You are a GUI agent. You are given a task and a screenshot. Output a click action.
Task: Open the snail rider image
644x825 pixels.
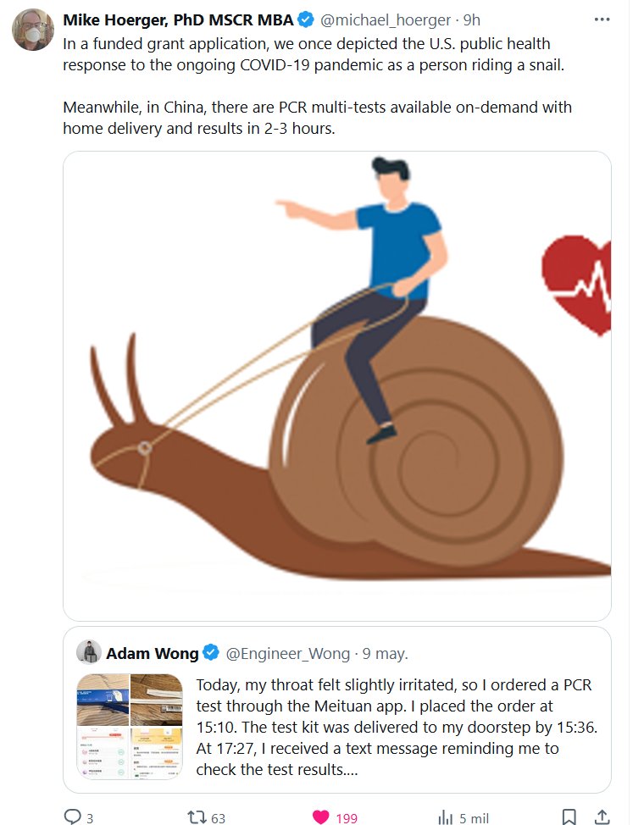click(x=337, y=385)
